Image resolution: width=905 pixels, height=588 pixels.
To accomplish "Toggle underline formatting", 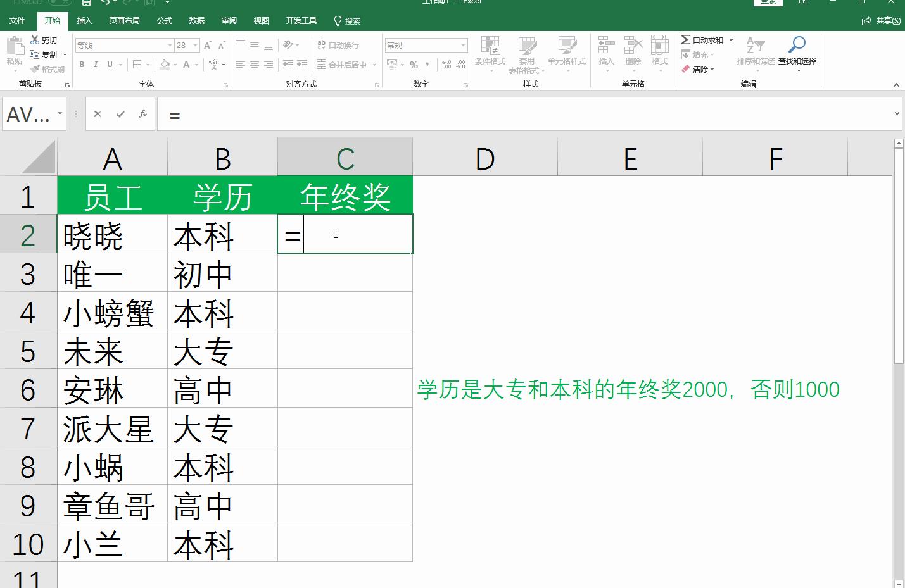I will pos(109,64).
